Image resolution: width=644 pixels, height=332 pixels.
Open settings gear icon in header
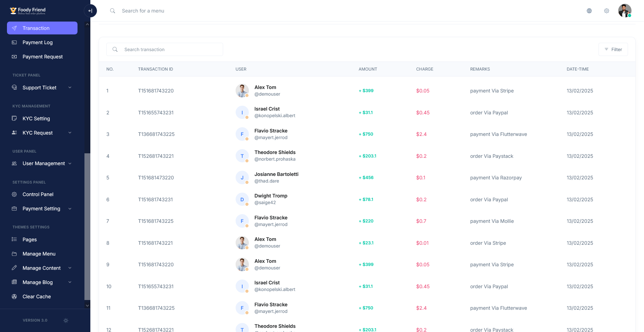click(606, 11)
